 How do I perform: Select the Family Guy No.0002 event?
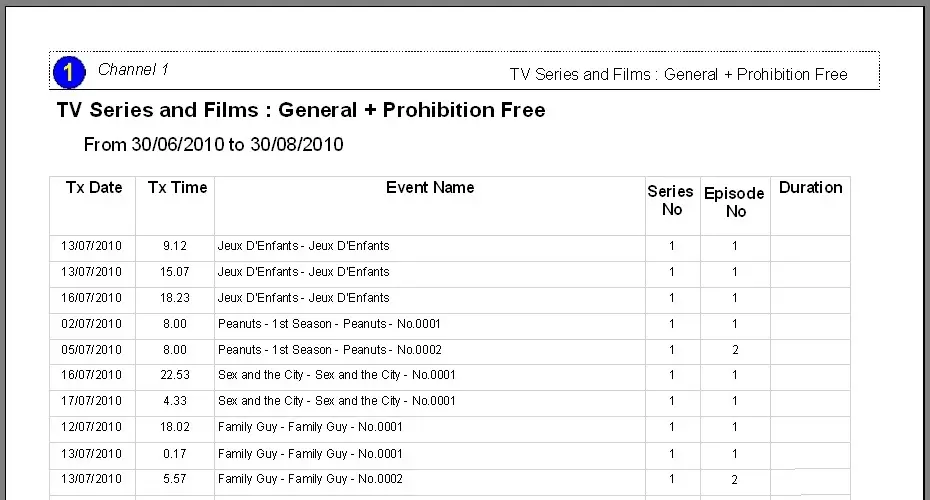click(310, 479)
